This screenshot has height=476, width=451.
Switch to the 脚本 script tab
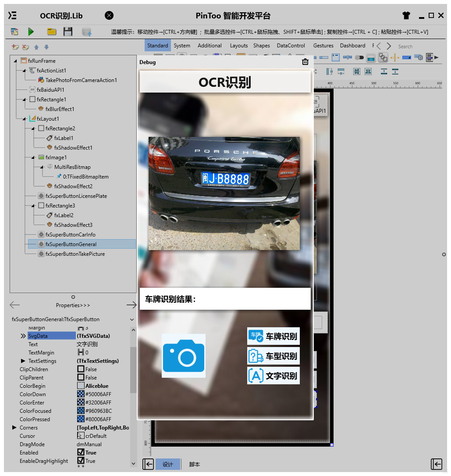point(195,464)
